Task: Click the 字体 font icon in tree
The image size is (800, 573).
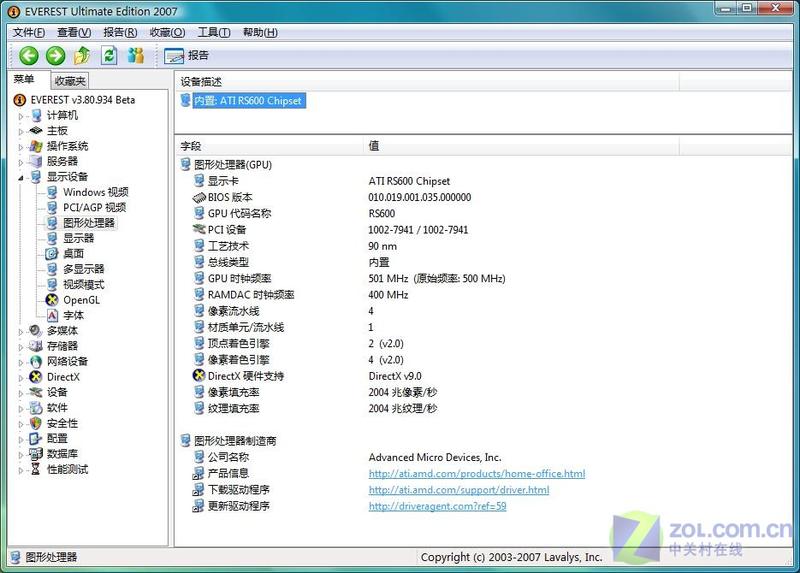Action: tap(52, 315)
